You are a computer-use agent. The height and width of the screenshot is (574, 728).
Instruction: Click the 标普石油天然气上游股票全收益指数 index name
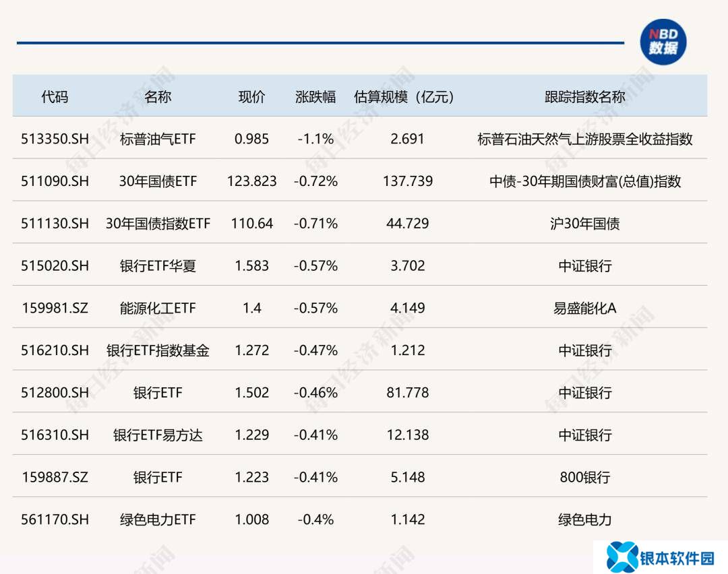[584, 139]
